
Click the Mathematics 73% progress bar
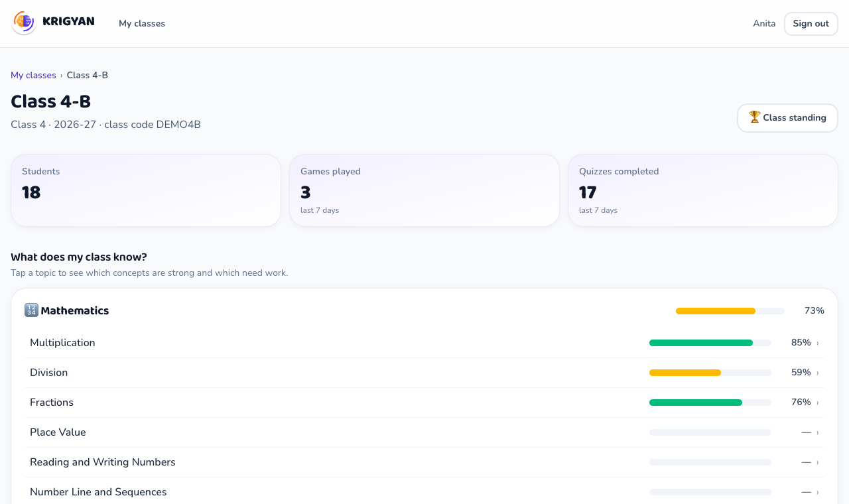[x=730, y=311]
